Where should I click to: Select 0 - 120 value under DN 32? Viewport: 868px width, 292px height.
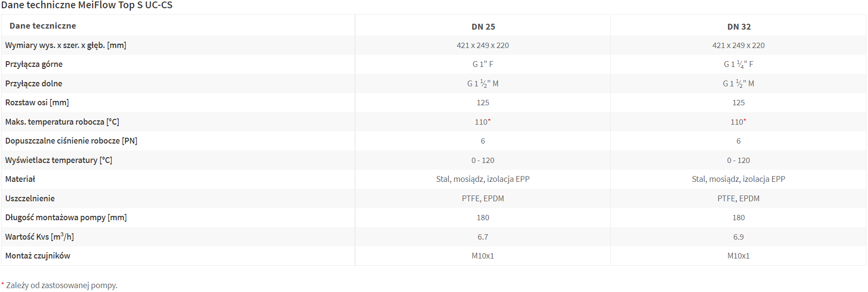pyautogui.click(x=738, y=160)
